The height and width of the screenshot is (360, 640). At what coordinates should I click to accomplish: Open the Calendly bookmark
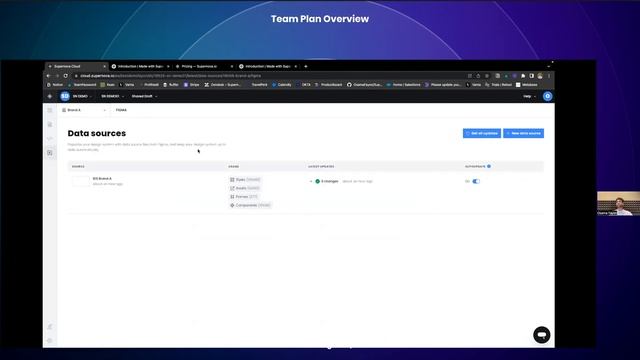coord(282,85)
